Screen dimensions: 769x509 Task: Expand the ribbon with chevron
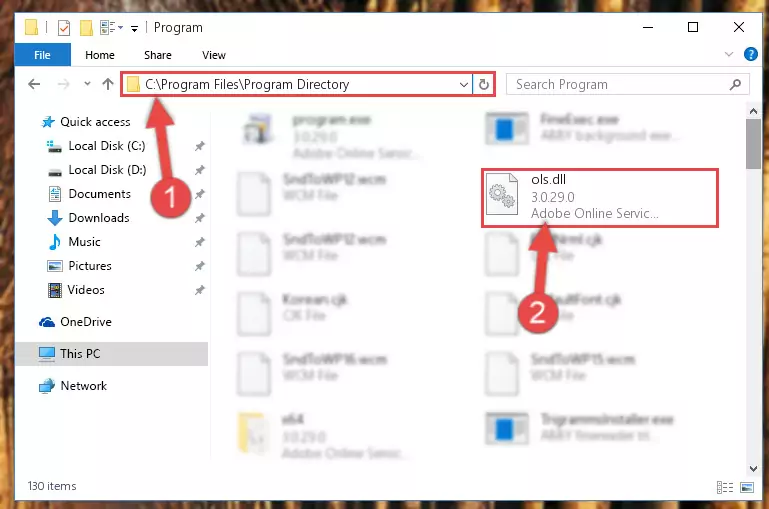click(x=729, y=54)
